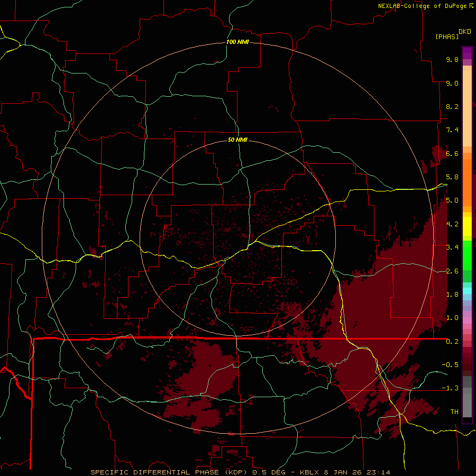
Task: Click the 7.4 scale value
Action: pos(452,130)
